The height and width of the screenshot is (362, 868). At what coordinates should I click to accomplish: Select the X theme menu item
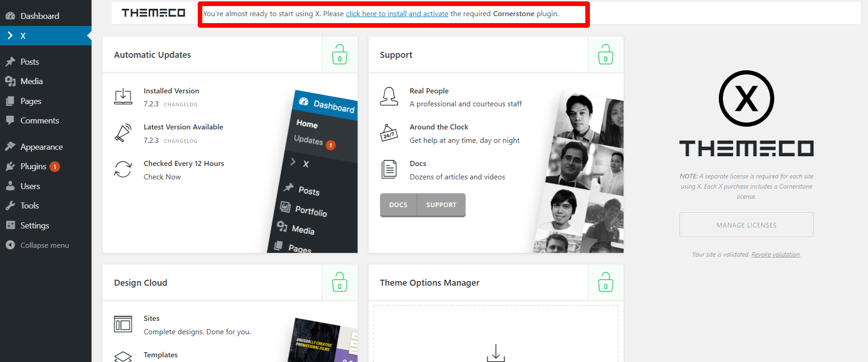coord(46,36)
